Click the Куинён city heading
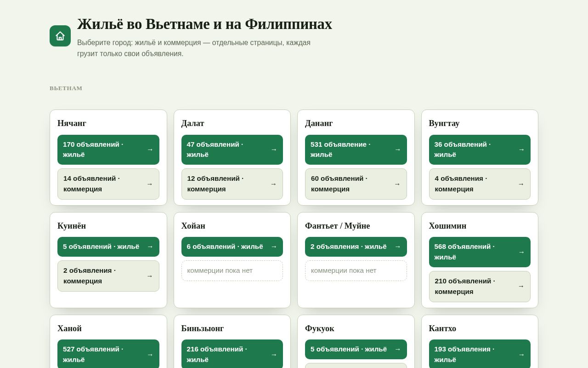The height and width of the screenshot is (368, 588). pyautogui.click(x=72, y=226)
